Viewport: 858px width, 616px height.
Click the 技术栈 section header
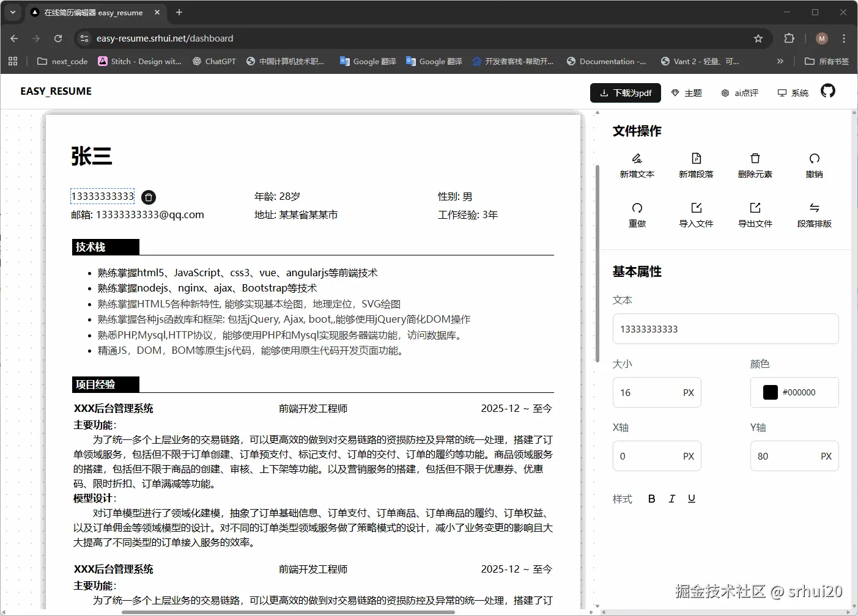point(106,247)
